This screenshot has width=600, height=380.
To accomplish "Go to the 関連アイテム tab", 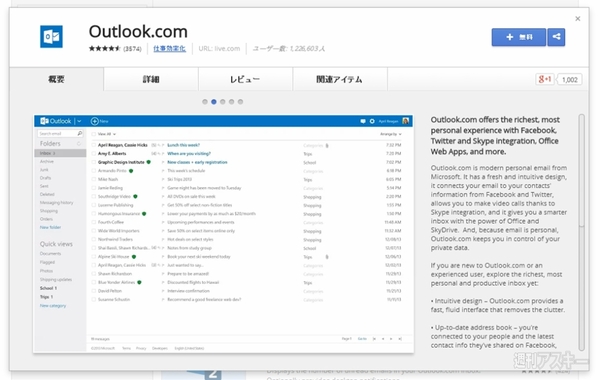I will click(x=340, y=79).
